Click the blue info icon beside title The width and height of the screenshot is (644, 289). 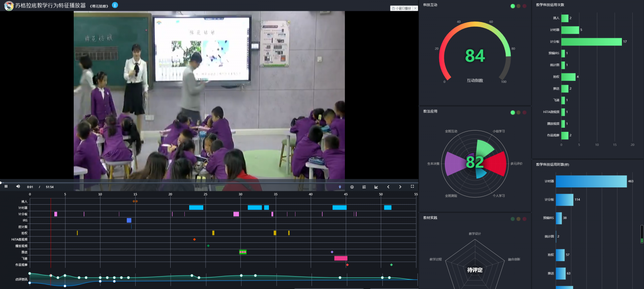click(115, 5)
